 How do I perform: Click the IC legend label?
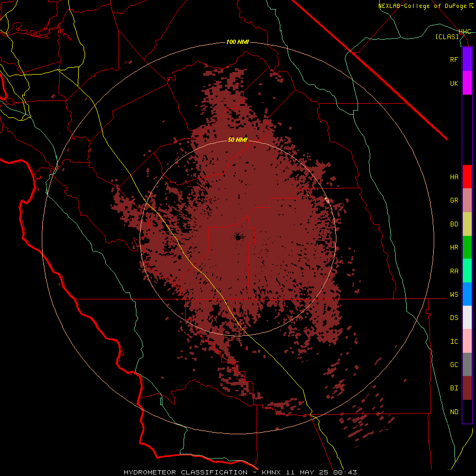pos(454,342)
